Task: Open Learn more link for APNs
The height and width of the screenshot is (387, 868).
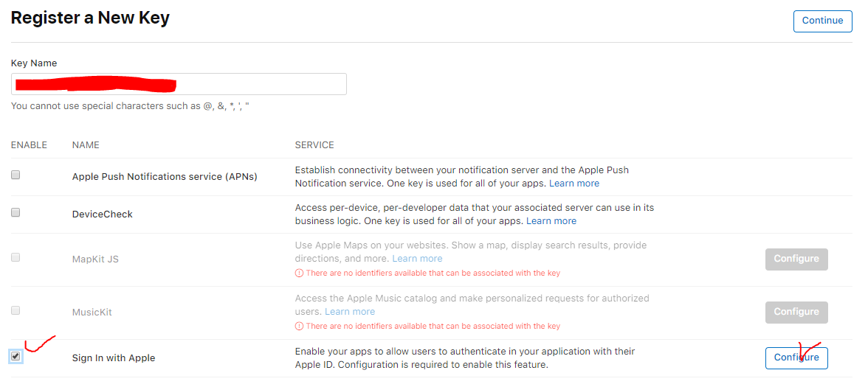Action: (x=574, y=183)
